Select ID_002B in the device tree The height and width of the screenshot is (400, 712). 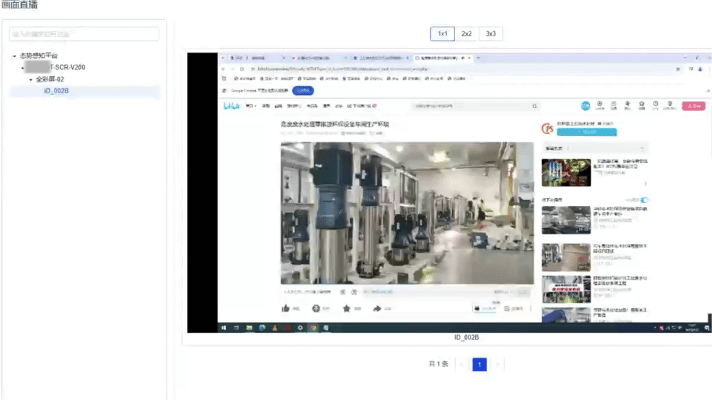(x=57, y=91)
